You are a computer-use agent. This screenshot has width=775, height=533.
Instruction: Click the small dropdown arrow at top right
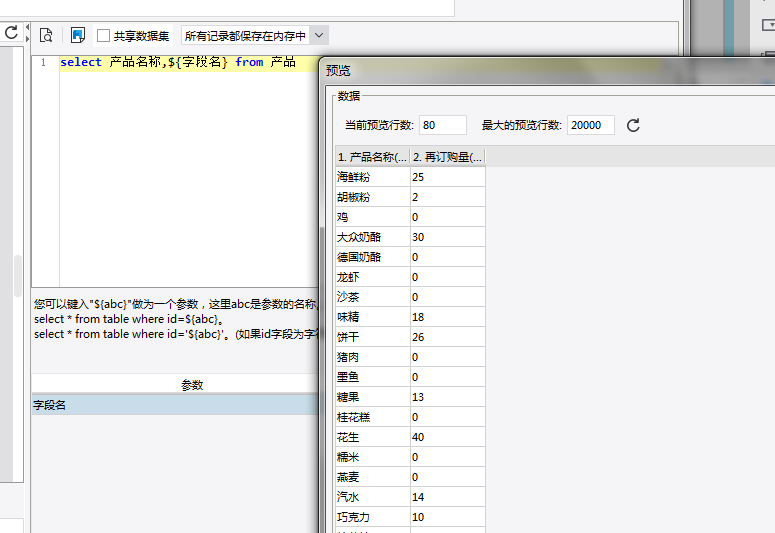(769, 24)
